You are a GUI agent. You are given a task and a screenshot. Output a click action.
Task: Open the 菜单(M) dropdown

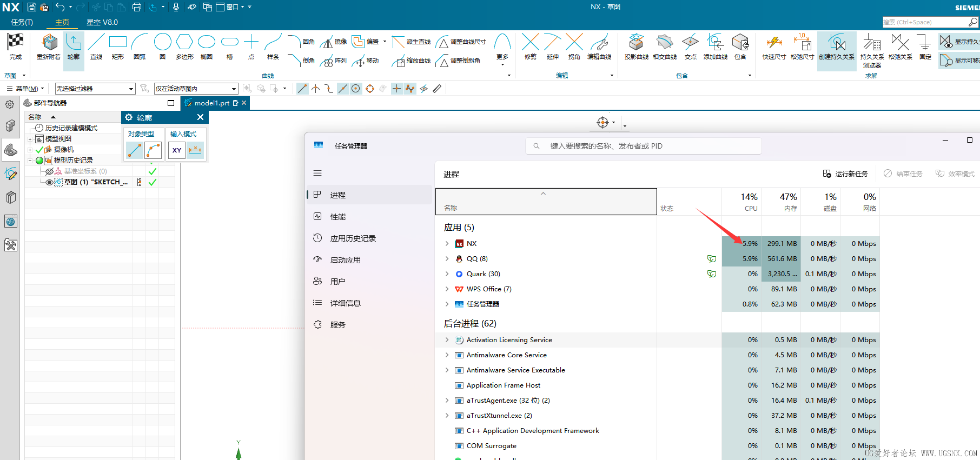click(25, 89)
